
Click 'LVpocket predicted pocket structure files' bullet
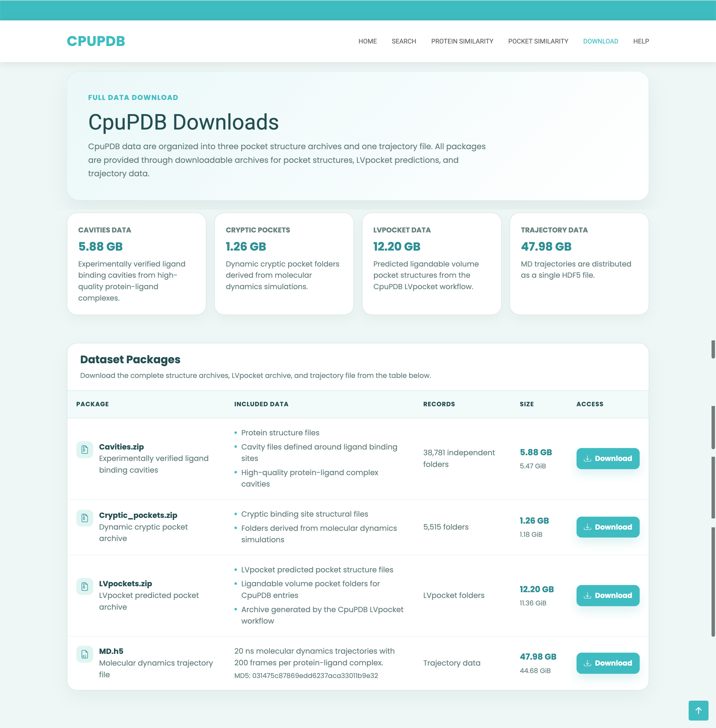(x=317, y=570)
